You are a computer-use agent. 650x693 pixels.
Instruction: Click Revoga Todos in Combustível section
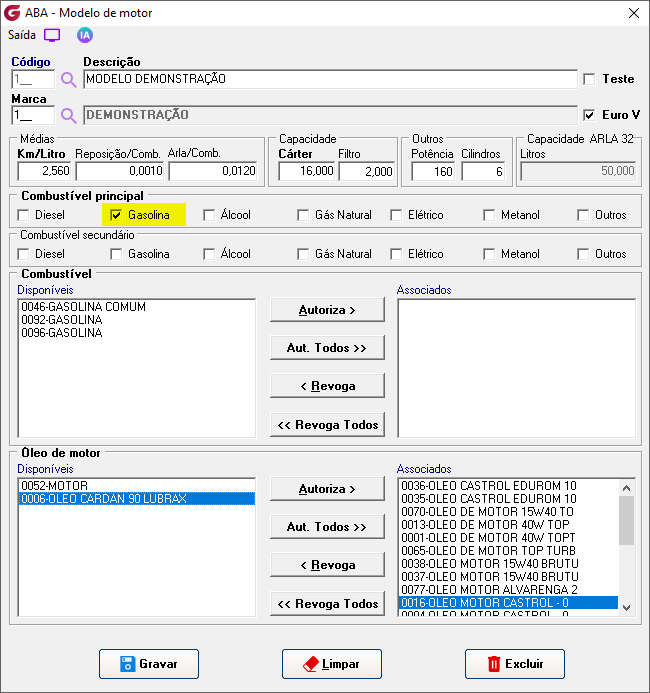pos(327,425)
